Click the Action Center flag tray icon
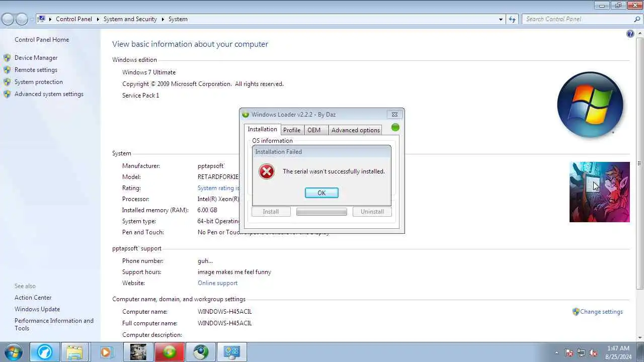Image resolution: width=644 pixels, height=362 pixels. (569, 353)
